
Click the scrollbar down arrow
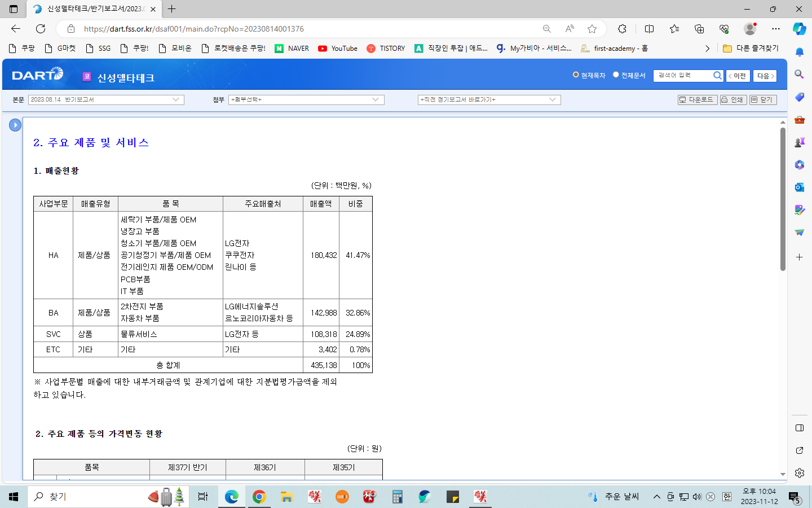(783, 475)
